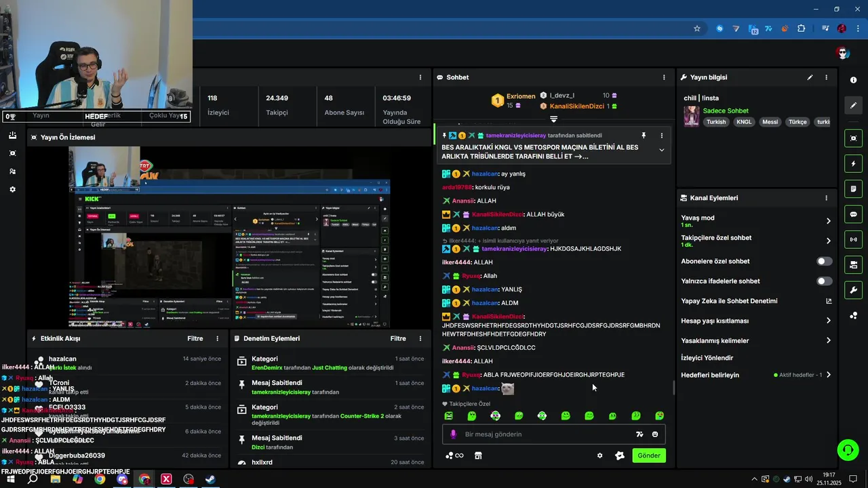Select the chat bubble icon in right sidebar
This screenshot has height=488, width=868.
point(853,214)
